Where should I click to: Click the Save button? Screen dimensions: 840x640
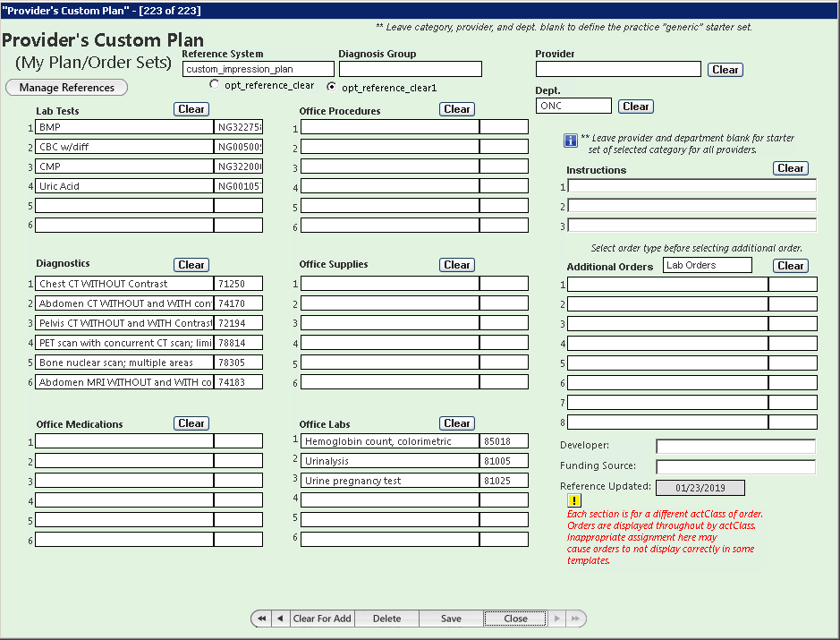pos(451,619)
